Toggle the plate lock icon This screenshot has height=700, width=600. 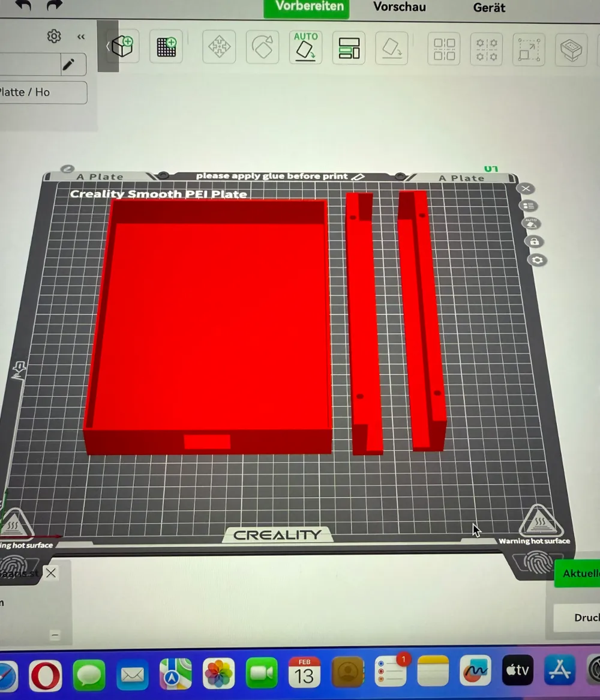(535, 242)
